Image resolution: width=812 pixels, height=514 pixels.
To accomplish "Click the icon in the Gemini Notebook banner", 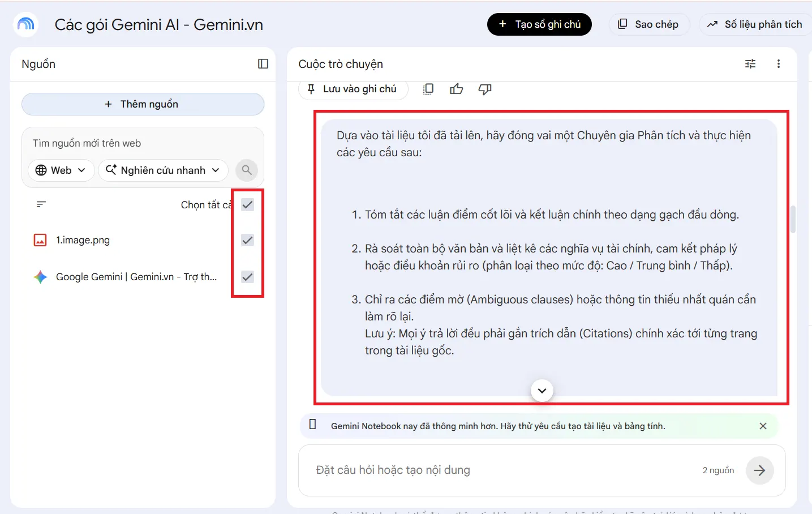I will tap(312, 425).
